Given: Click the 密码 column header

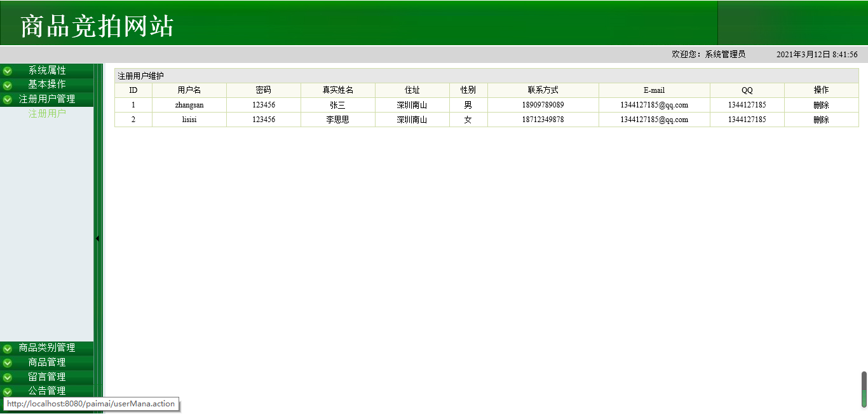Looking at the screenshot, I should point(264,90).
